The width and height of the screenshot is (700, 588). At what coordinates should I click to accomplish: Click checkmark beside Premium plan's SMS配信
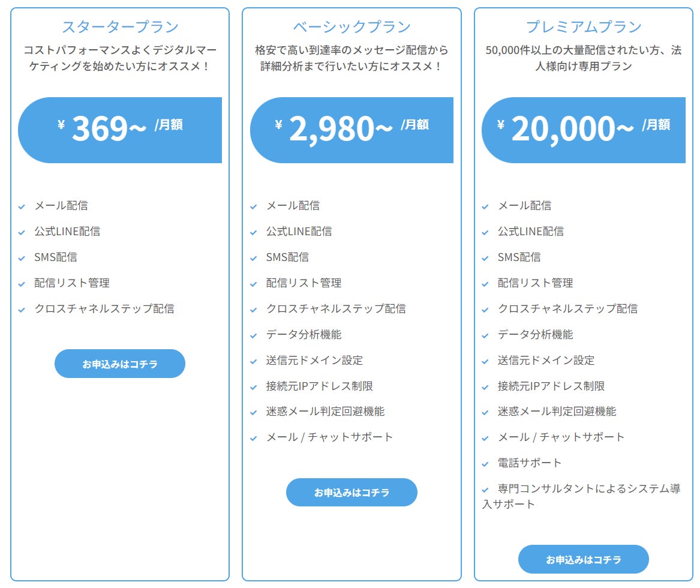(x=485, y=258)
